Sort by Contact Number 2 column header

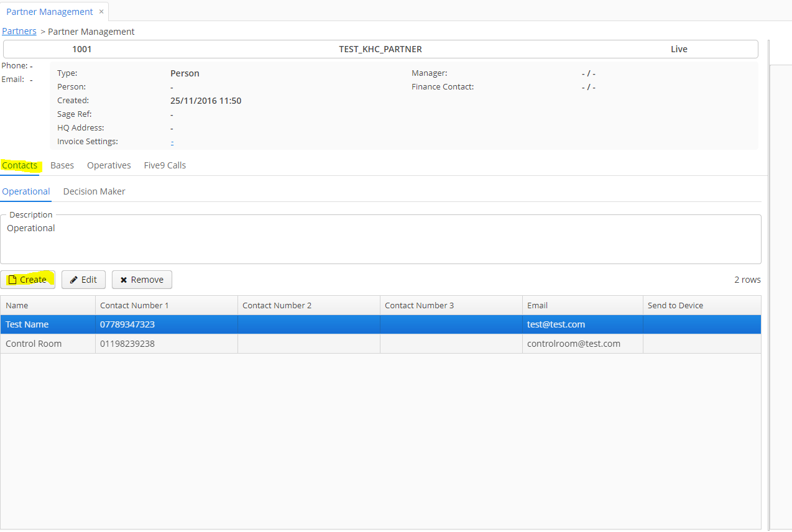coord(309,305)
